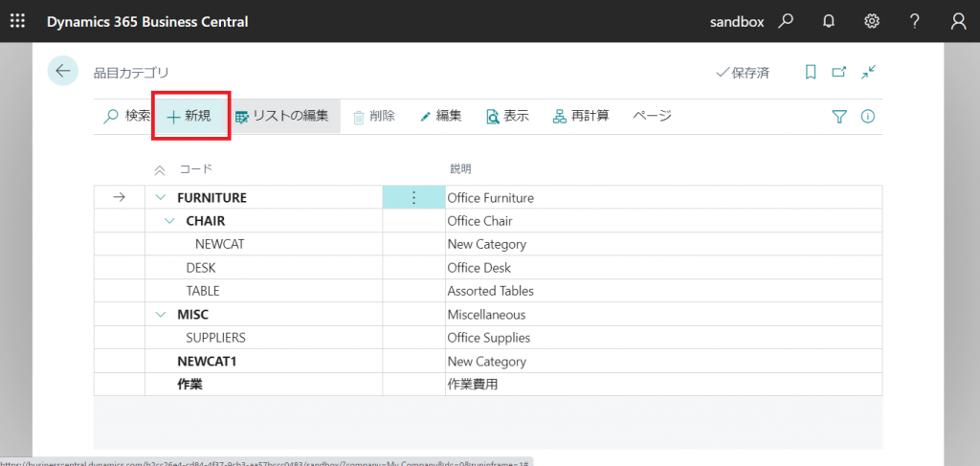The width and height of the screenshot is (980, 466).
Task: Click the 新規 button
Action: 189,116
